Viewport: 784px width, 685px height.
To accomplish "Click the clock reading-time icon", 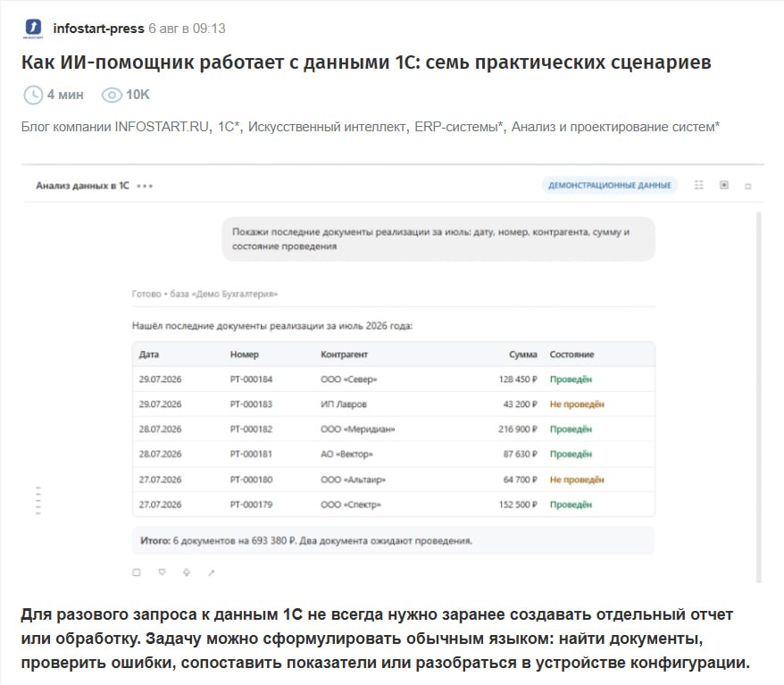I will pos(33,95).
